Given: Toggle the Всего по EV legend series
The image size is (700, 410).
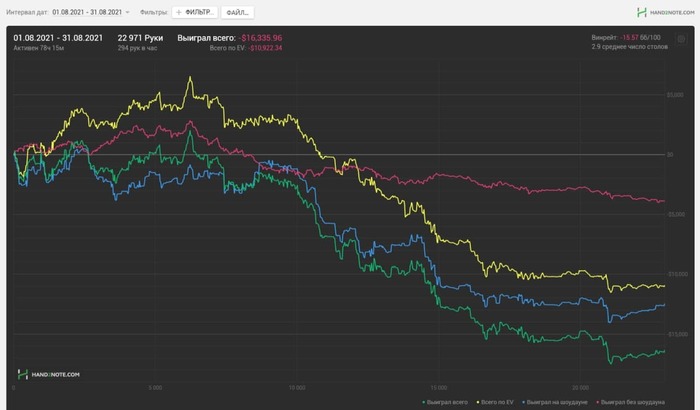Looking at the screenshot, I should 497,402.
